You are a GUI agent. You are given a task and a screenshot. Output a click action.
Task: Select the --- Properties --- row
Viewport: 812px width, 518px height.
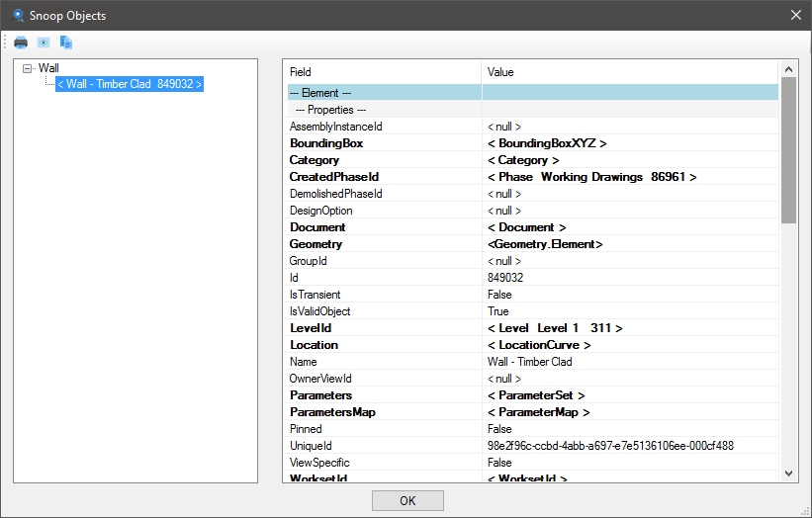pyautogui.click(x=533, y=110)
